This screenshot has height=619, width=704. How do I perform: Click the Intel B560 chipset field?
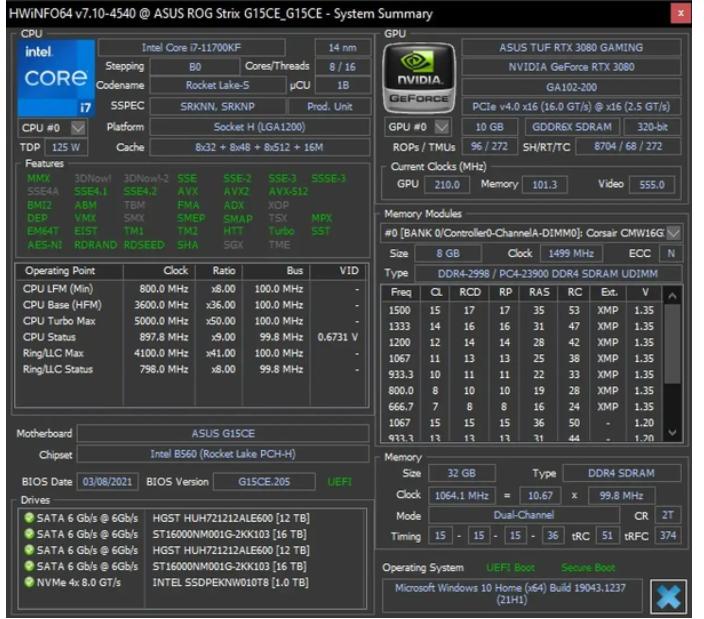223,454
